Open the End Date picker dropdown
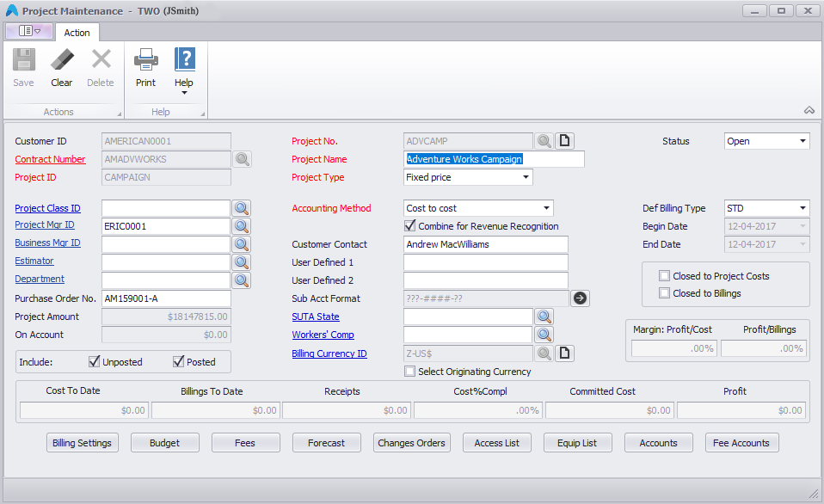This screenshot has height=504, width=824. [x=802, y=244]
